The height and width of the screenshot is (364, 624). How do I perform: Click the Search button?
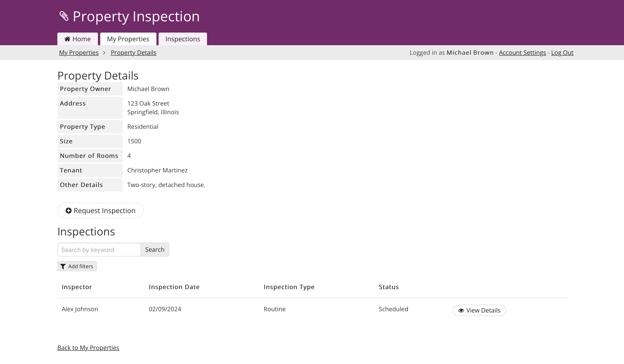[x=154, y=250]
